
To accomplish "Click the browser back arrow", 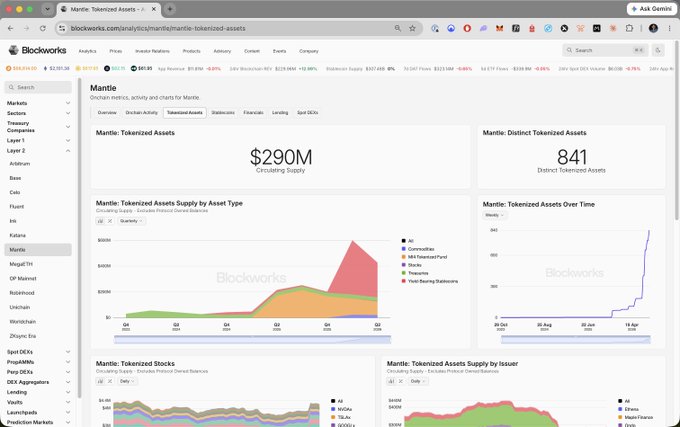I will pos(10,28).
